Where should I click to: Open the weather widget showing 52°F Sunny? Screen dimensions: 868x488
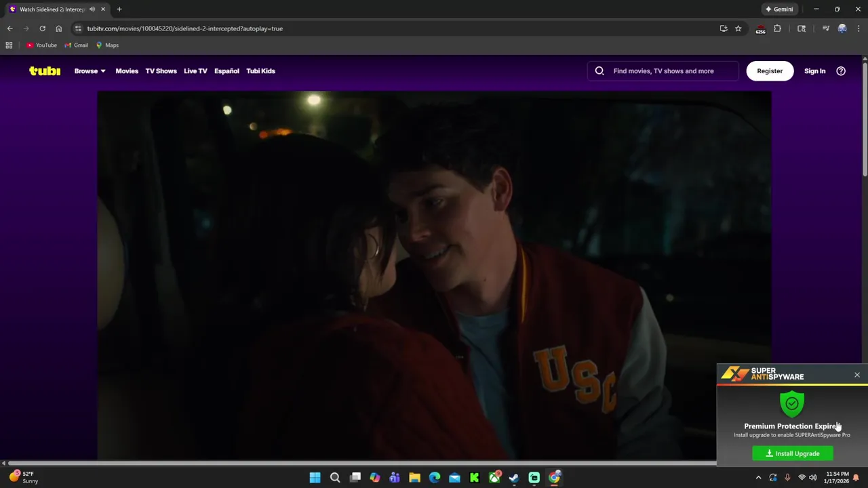point(24,477)
